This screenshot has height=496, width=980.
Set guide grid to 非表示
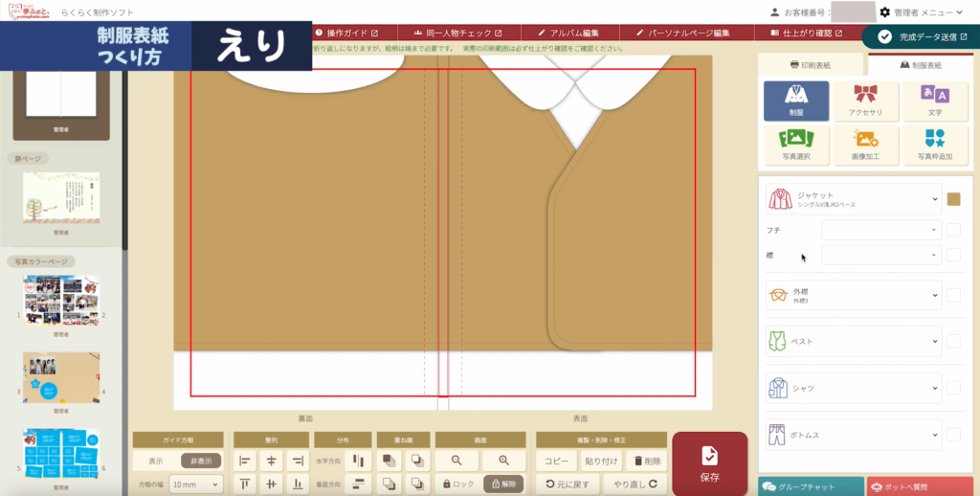point(201,461)
